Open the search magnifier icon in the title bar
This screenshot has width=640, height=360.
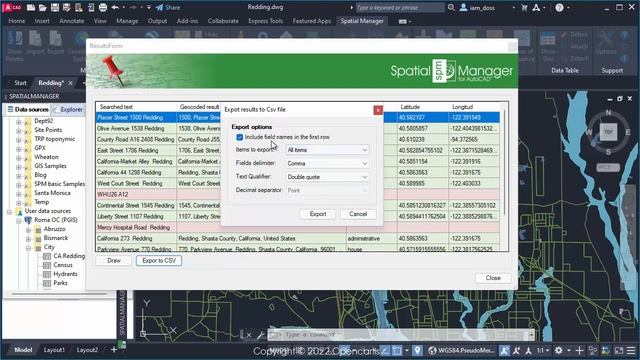[451, 7]
